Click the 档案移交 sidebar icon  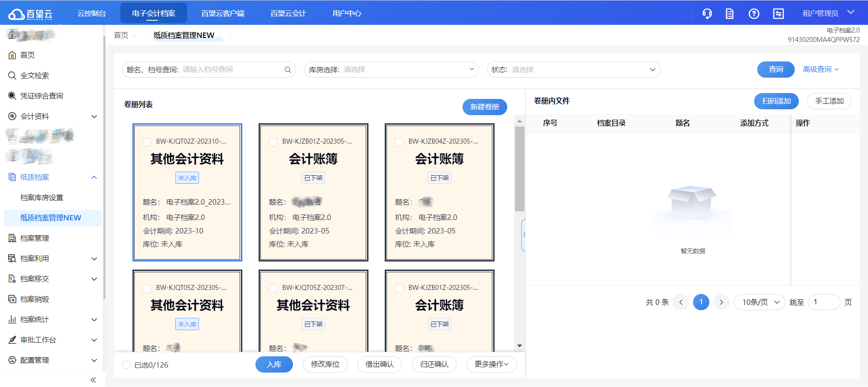12,279
